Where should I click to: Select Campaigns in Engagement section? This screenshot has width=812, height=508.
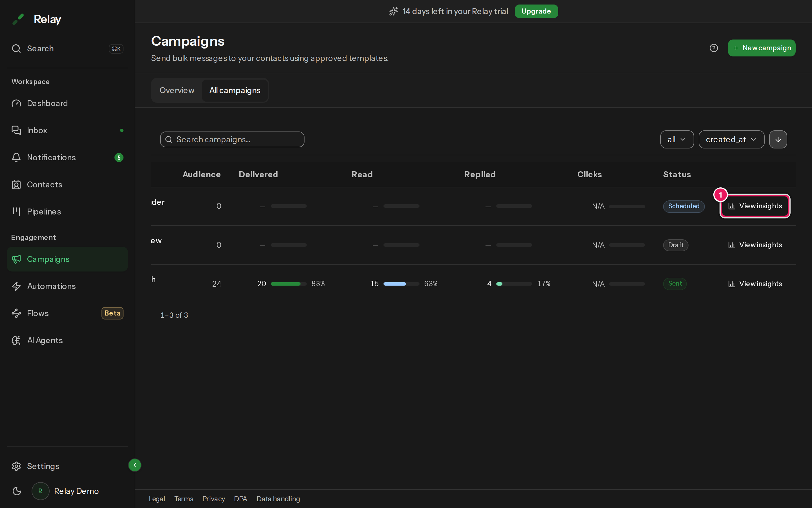(67, 259)
